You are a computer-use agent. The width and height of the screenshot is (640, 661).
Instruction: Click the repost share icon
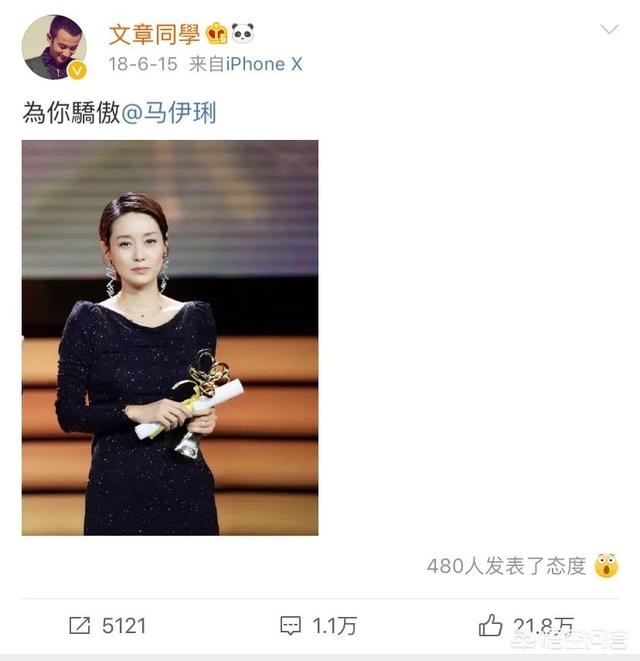80,625
